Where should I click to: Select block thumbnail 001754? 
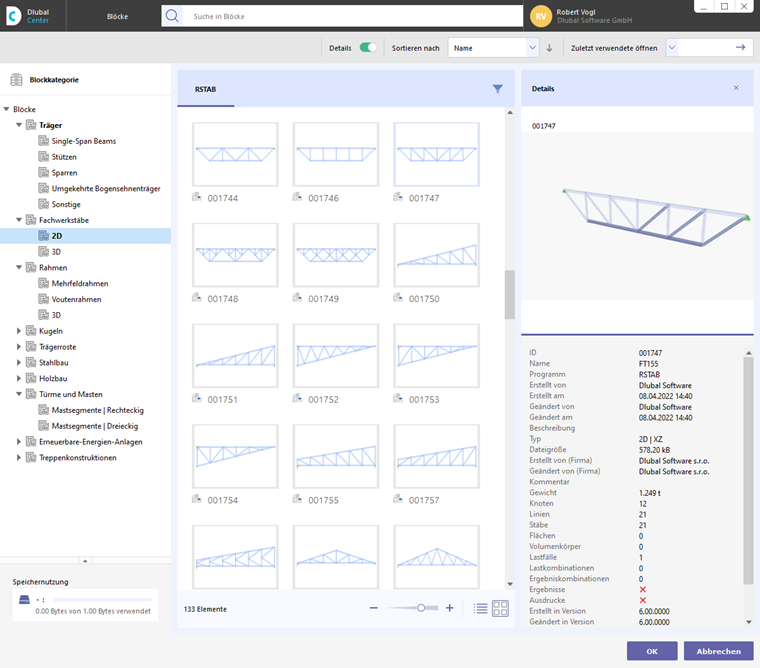(x=235, y=456)
